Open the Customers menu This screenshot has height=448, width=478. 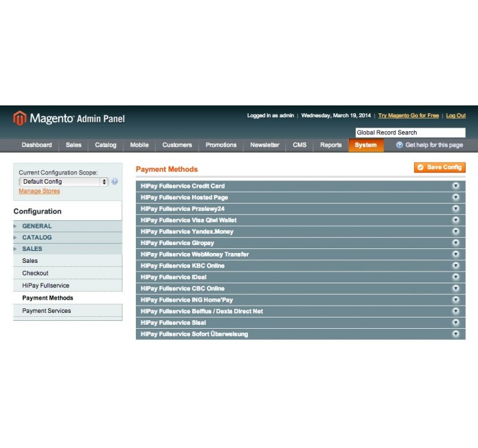[x=177, y=145]
